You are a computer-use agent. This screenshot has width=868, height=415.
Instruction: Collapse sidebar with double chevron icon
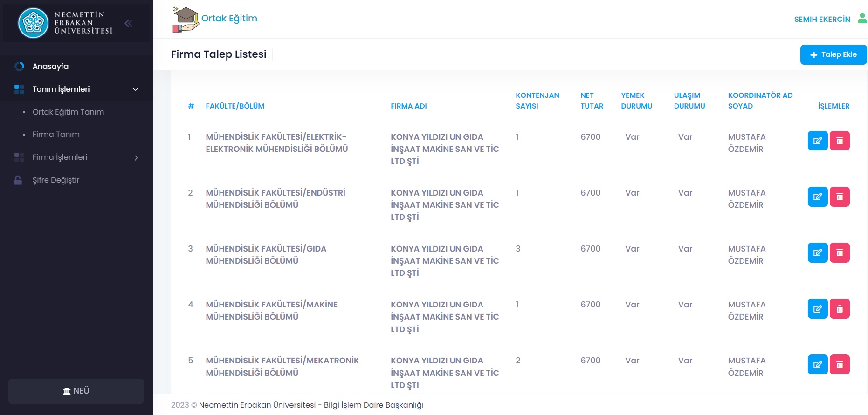click(128, 23)
